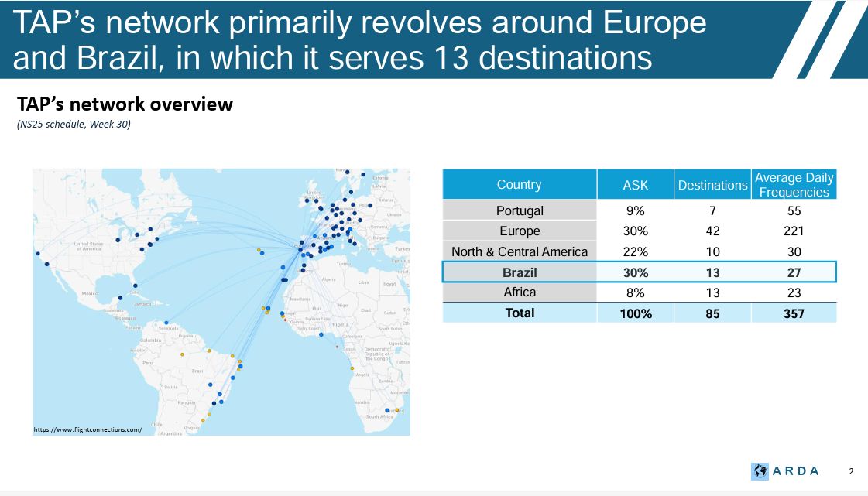Click the total ASK value 100%
This screenshot has height=496, width=868.
pyautogui.click(x=636, y=313)
